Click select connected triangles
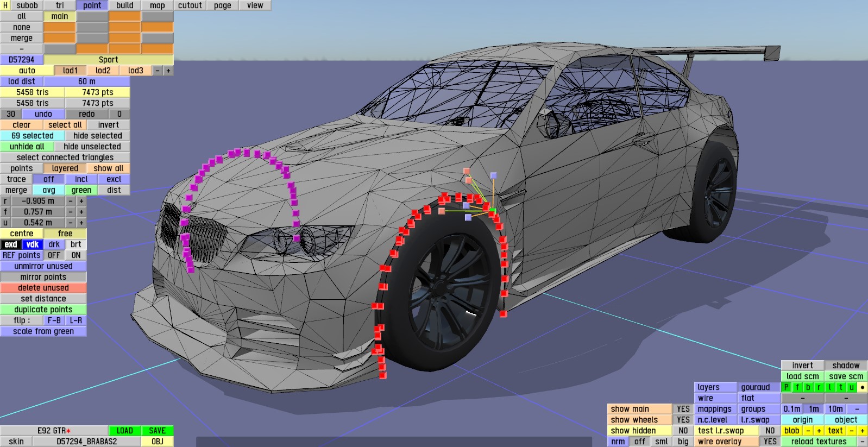The width and height of the screenshot is (868, 447). 65,158
